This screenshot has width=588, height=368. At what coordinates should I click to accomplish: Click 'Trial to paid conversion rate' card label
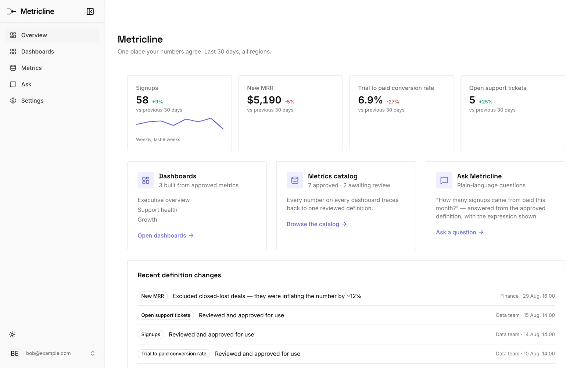pos(396,88)
